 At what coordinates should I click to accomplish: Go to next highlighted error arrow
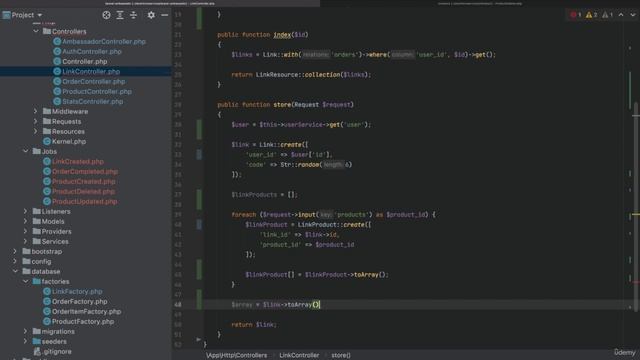(633, 15)
